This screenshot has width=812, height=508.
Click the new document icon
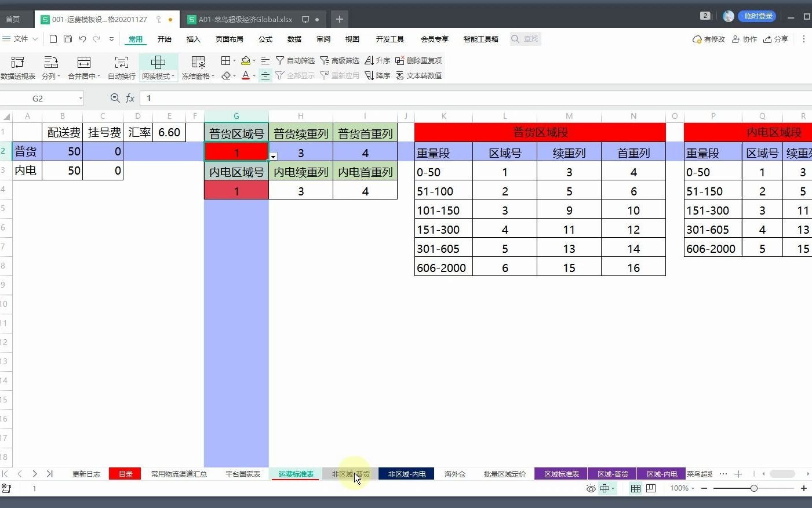(x=53, y=39)
